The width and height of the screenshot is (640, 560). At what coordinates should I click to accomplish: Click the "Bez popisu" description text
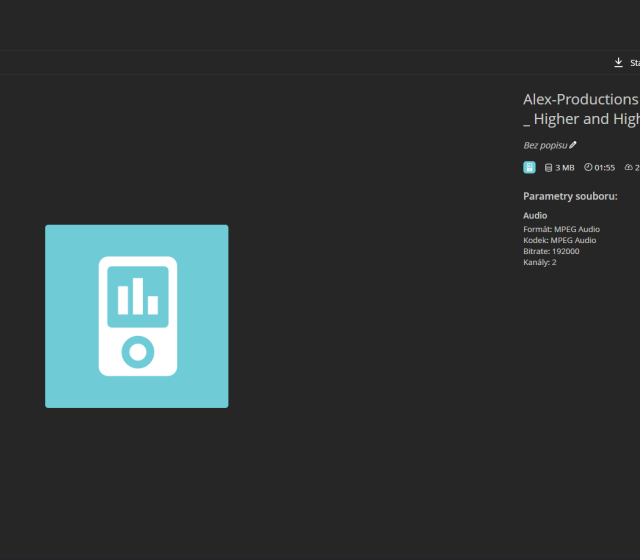point(545,146)
